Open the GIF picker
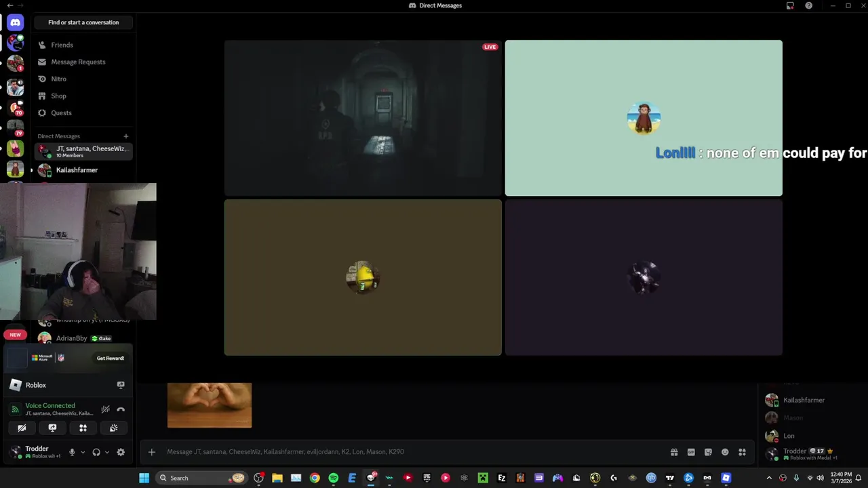 691,452
